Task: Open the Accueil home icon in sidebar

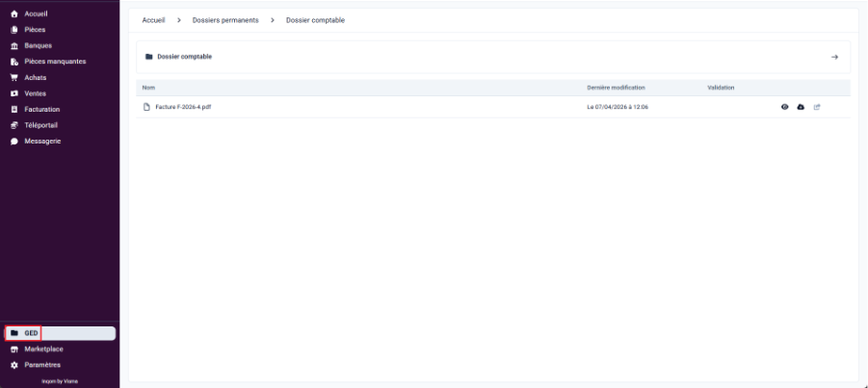Action: pos(14,13)
